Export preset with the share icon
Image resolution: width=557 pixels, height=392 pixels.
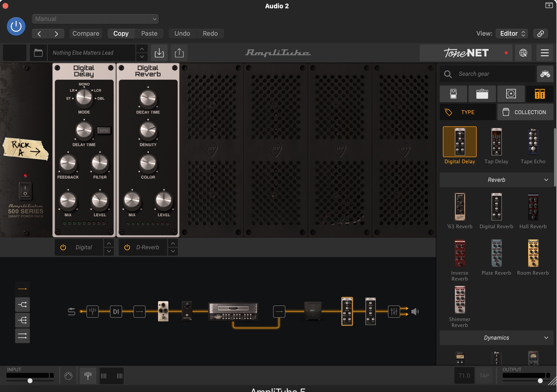pyautogui.click(x=179, y=53)
